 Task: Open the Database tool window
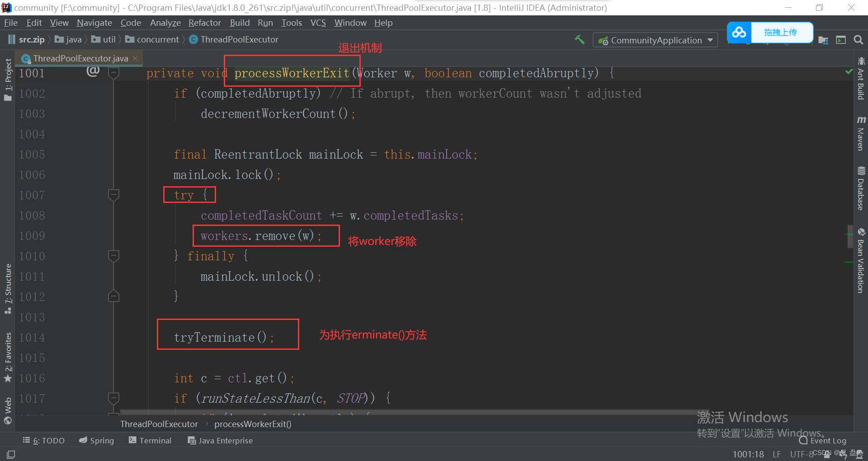[861, 188]
